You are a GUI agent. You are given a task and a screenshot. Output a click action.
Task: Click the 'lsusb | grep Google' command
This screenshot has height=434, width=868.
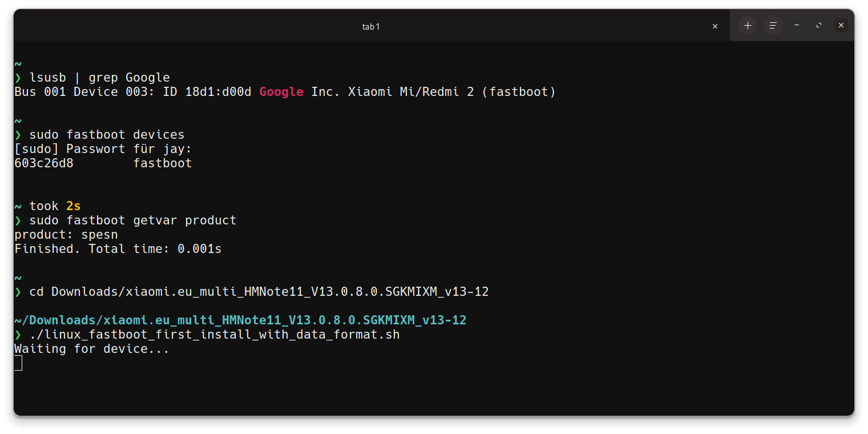100,78
